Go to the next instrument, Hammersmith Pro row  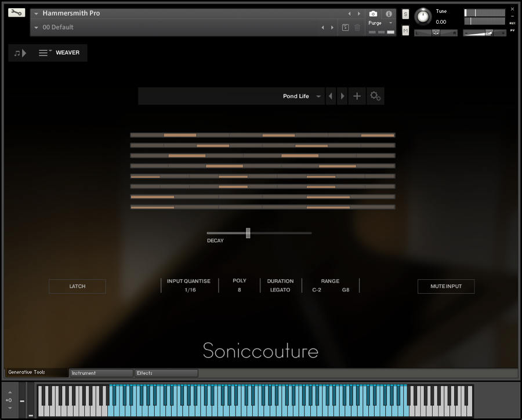359,14
